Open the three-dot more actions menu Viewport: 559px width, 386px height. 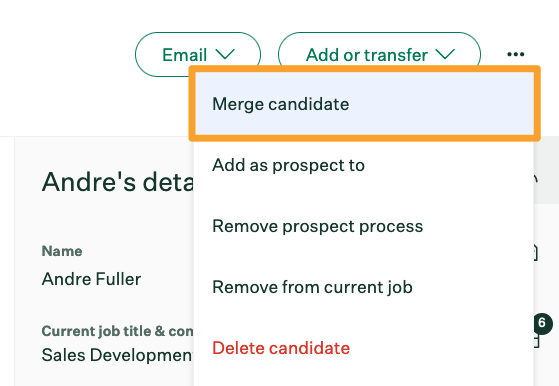tap(516, 54)
